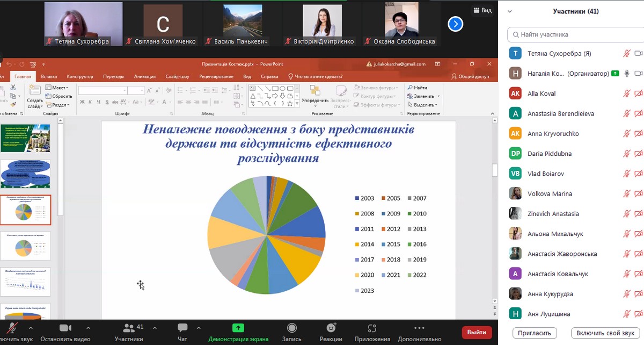Open the More options ellipsis icon
This screenshot has height=345, width=644.
point(420,328)
